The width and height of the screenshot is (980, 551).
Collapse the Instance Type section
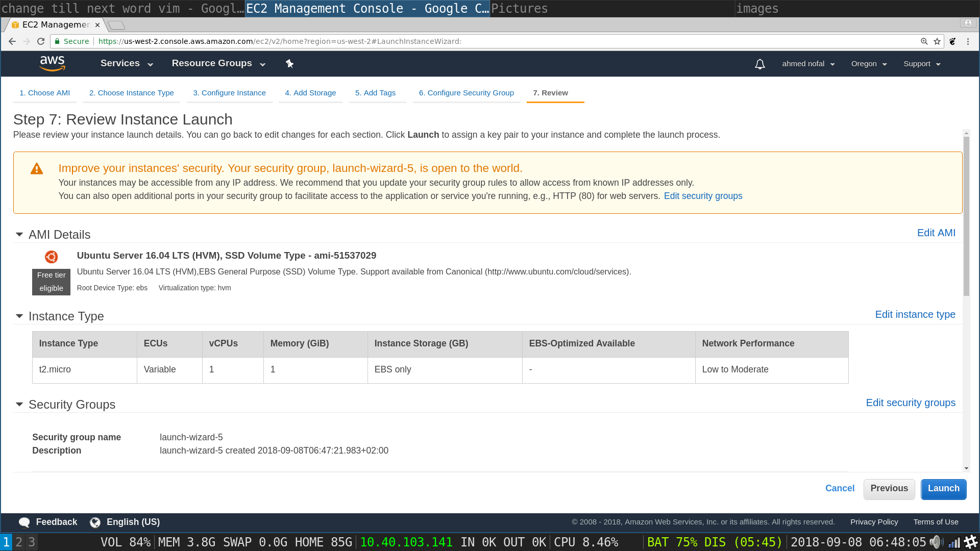19,316
